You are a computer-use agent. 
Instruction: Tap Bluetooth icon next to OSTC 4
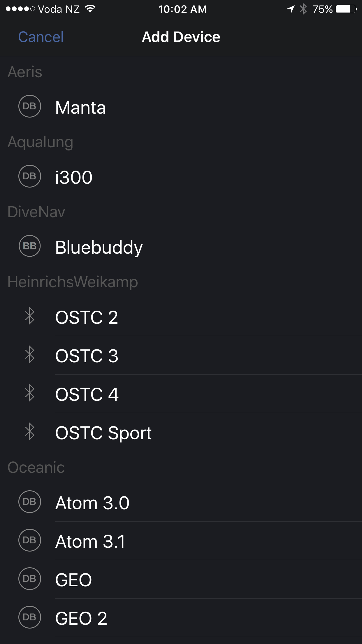29,393
